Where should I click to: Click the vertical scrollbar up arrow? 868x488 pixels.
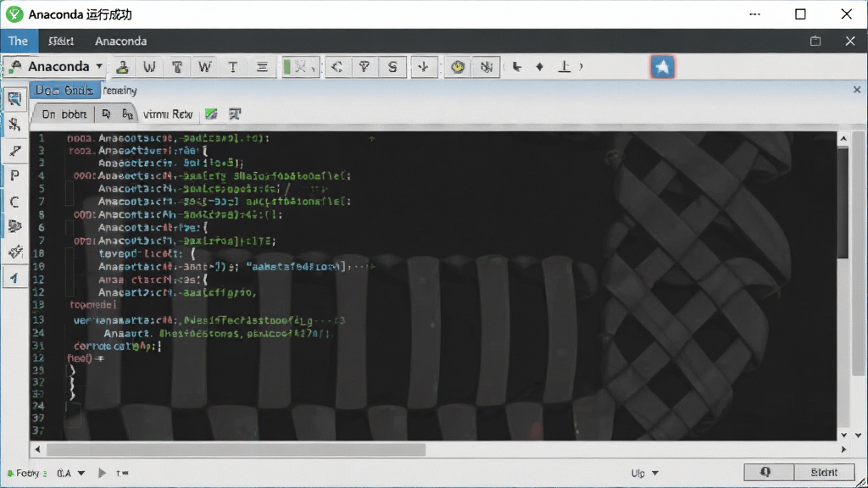pos(843,138)
